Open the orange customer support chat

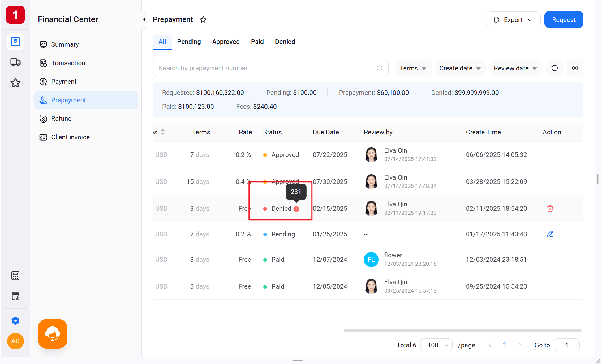[53, 334]
